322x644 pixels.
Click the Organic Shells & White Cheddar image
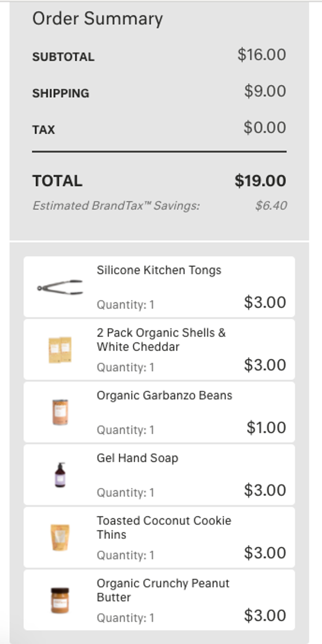60,350
